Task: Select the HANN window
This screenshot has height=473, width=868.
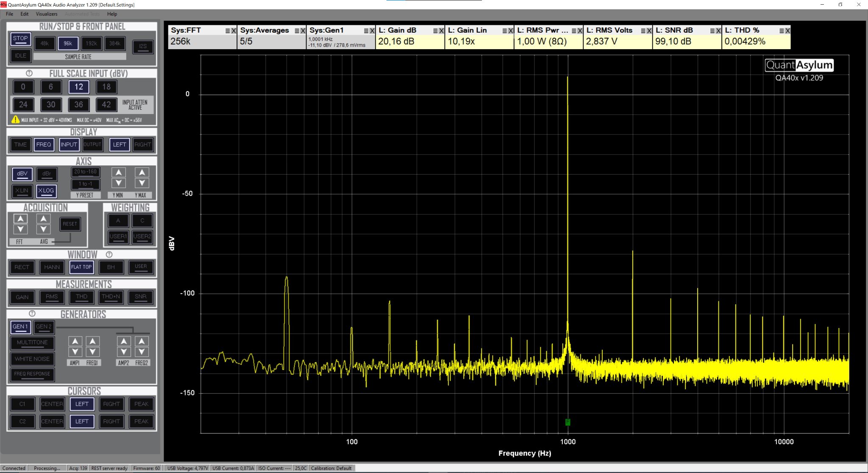Action: point(52,267)
